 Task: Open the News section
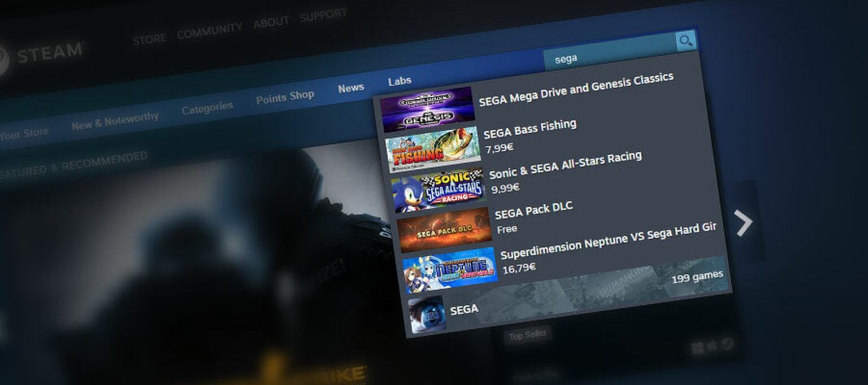click(x=351, y=87)
